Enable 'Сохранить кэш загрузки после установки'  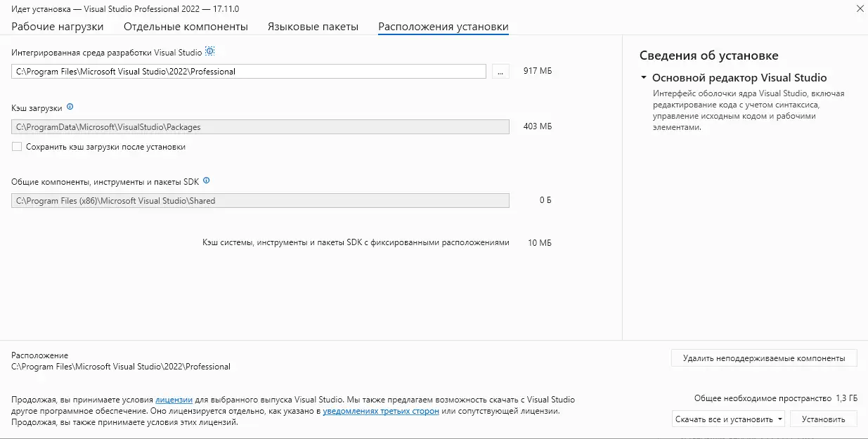point(15,147)
